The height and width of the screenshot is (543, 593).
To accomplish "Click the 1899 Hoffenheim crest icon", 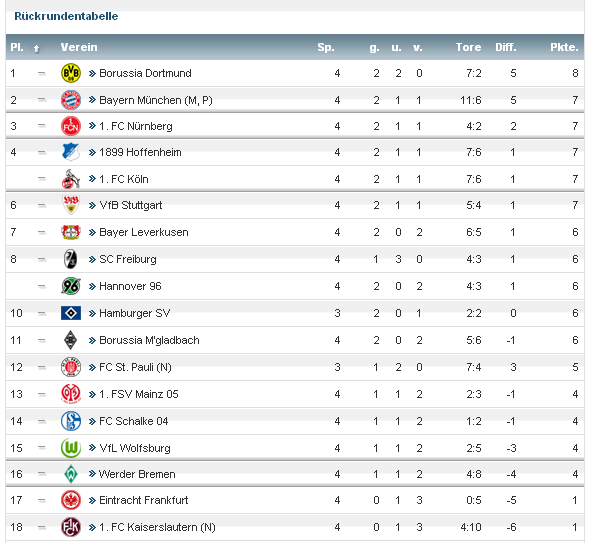I will (71, 152).
